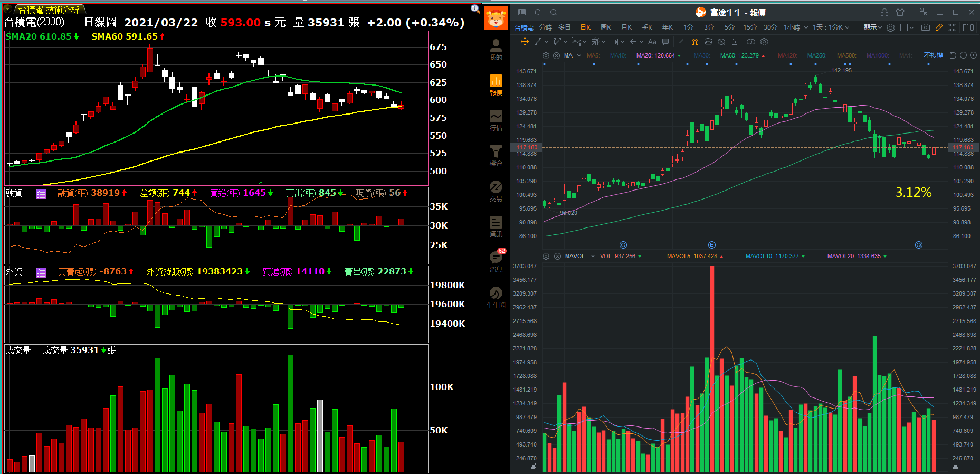Open the MA indicator type dropdown
This screenshot has height=474, width=980.
(x=579, y=55)
